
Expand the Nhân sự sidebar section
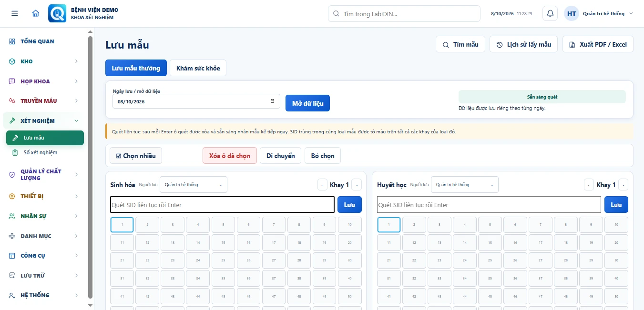[44, 216]
